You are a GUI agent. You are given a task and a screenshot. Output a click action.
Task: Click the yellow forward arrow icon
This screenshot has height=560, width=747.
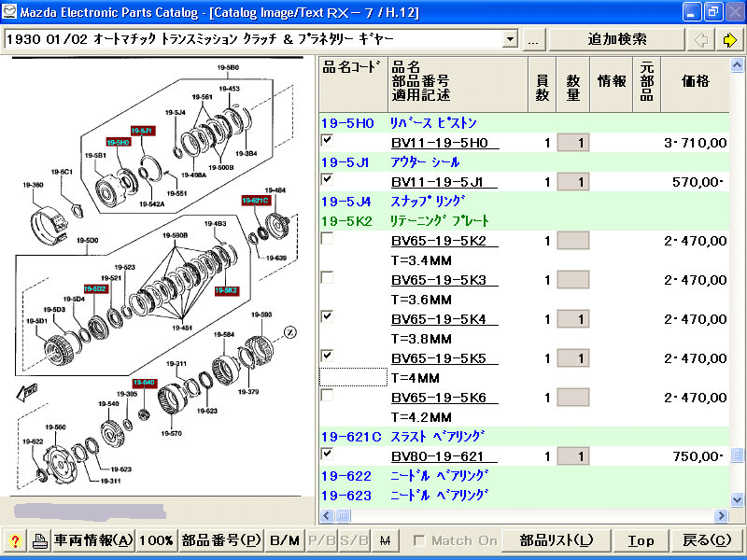pyautogui.click(x=729, y=39)
